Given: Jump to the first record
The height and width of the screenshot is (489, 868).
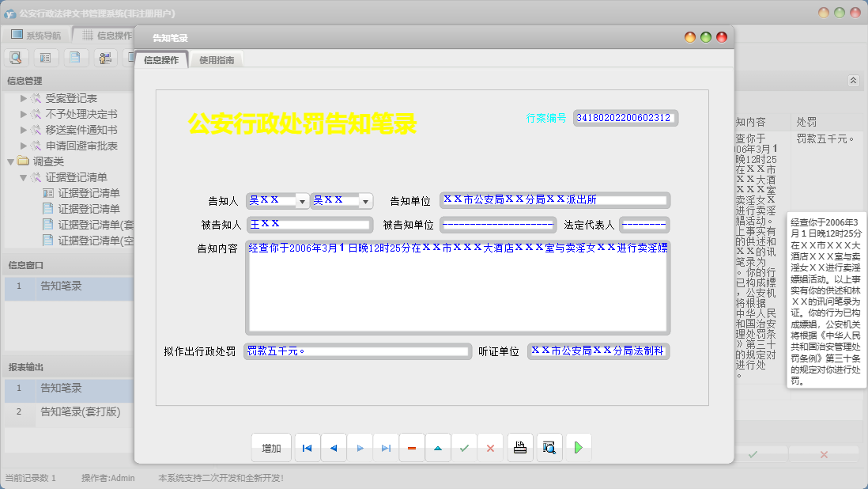Looking at the screenshot, I should pyautogui.click(x=307, y=447).
